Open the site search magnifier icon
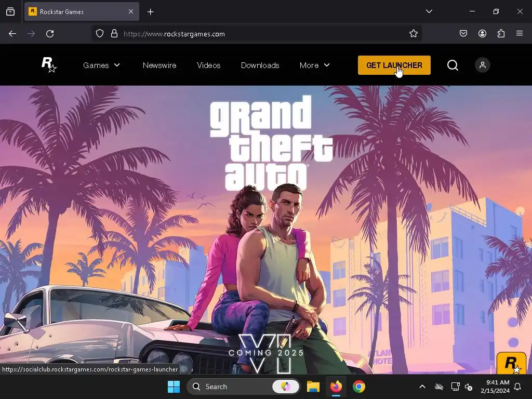 (453, 65)
